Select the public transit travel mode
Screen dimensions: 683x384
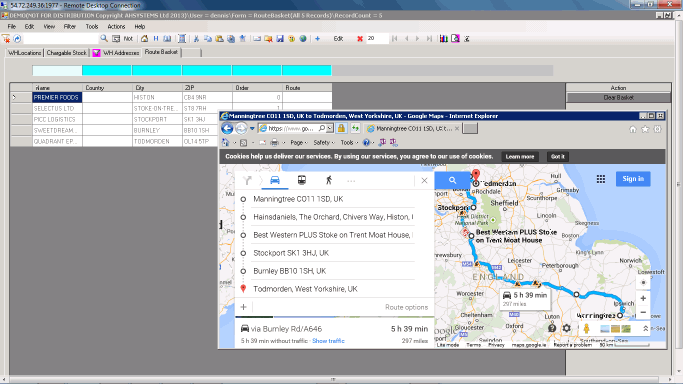click(x=301, y=180)
